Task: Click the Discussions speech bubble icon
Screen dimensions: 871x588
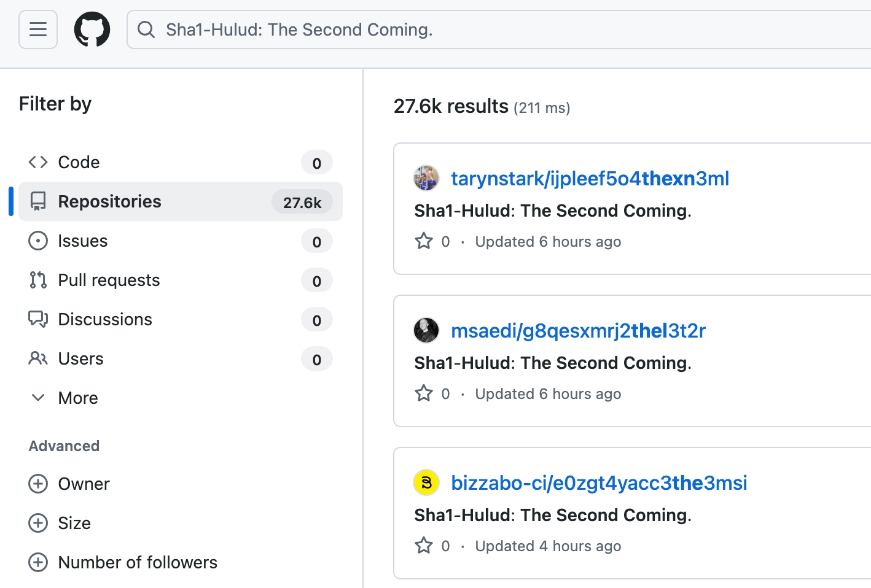Action: coord(37,319)
